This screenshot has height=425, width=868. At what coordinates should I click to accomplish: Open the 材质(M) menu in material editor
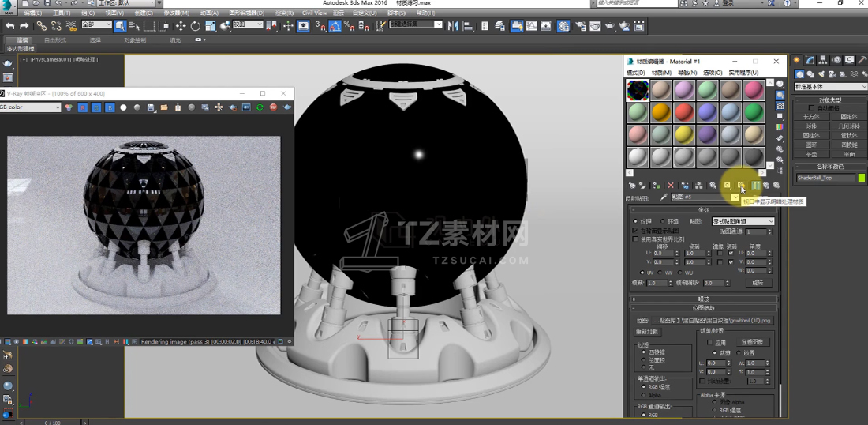[x=661, y=73]
